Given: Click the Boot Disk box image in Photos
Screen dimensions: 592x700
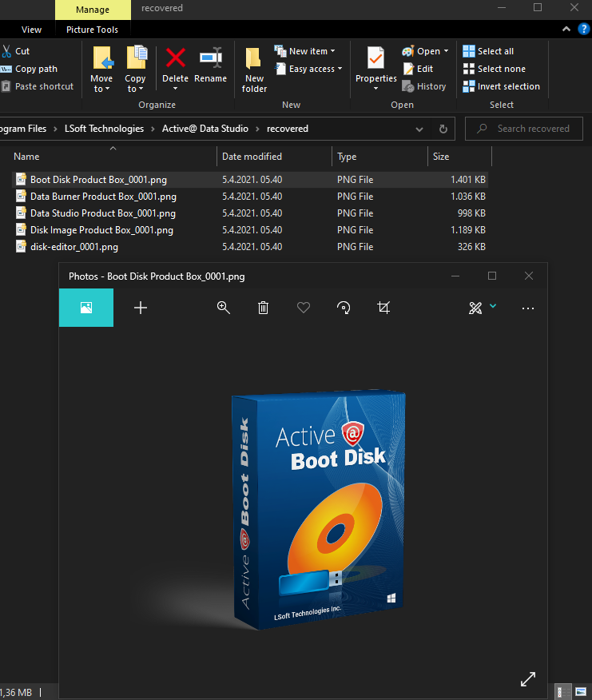Looking at the screenshot, I should (x=318, y=511).
